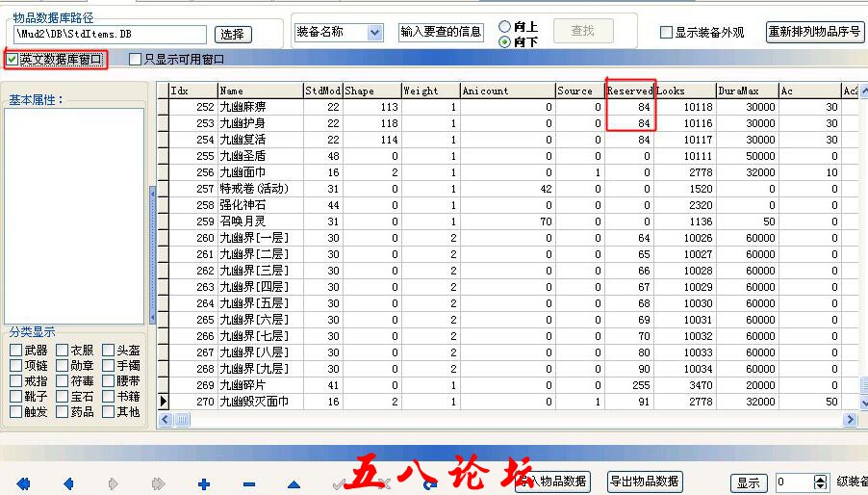This screenshot has width=868, height=495.
Task: Go to previous record arrow
Action: coord(68,483)
